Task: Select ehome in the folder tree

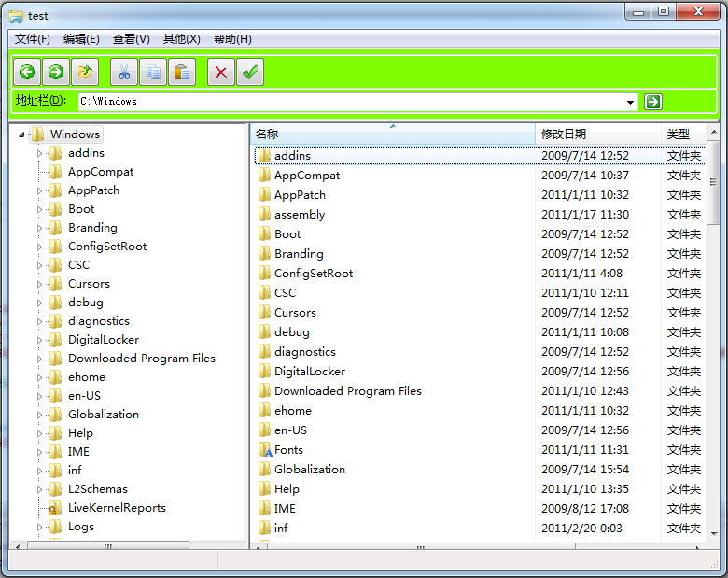Action: tap(87, 377)
